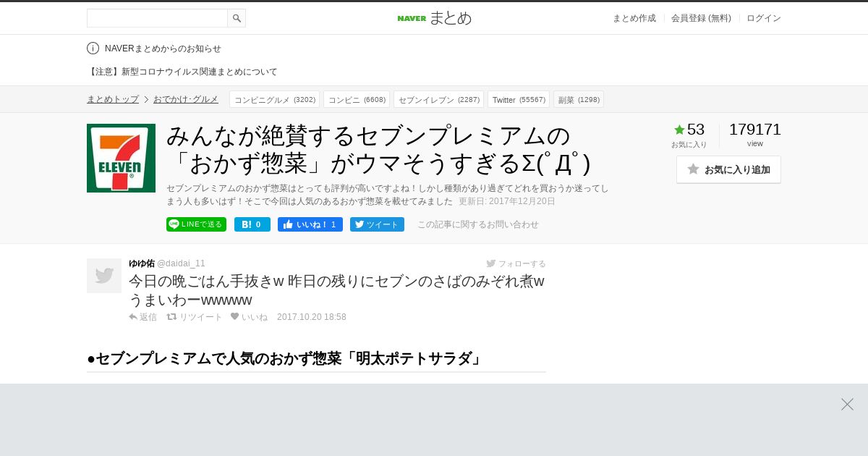Reply to the tweet with 返信
This screenshot has width=868, height=456.
coord(142,317)
